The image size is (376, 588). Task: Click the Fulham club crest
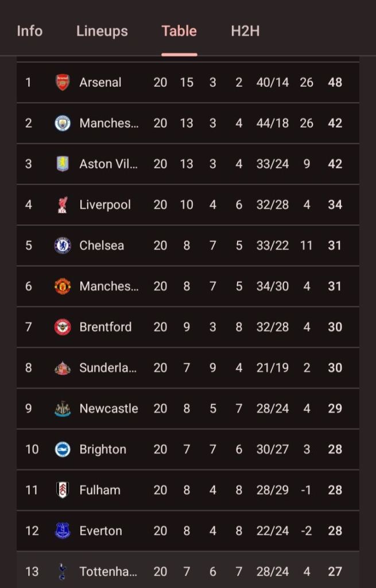pyautogui.click(x=63, y=490)
